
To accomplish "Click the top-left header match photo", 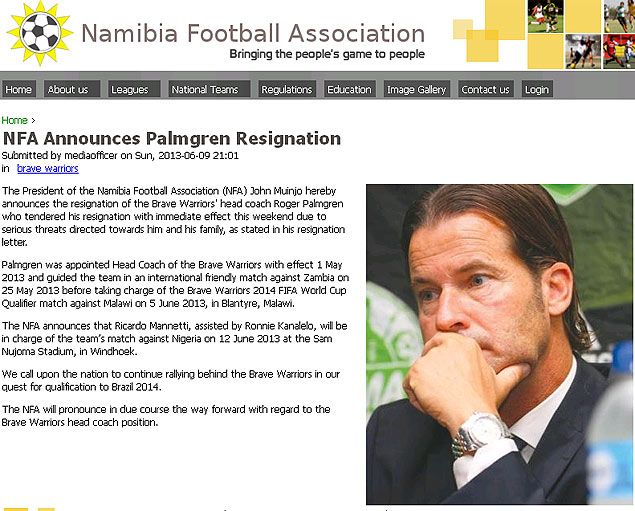I will point(545,16).
